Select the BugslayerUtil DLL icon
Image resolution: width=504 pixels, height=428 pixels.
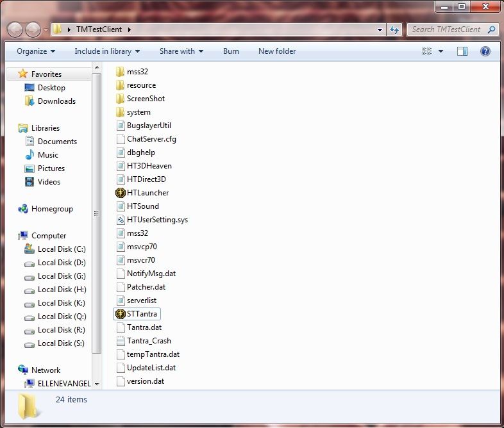tap(120, 126)
